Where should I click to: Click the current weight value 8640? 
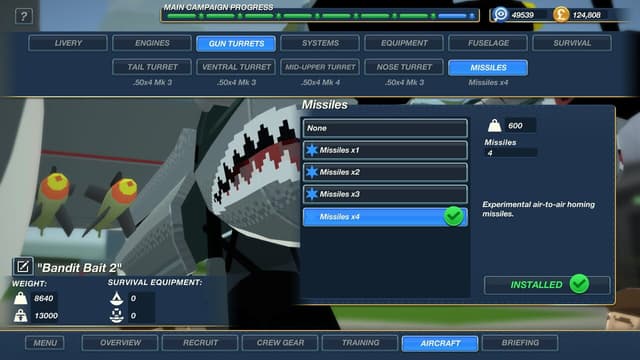[x=43, y=298]
